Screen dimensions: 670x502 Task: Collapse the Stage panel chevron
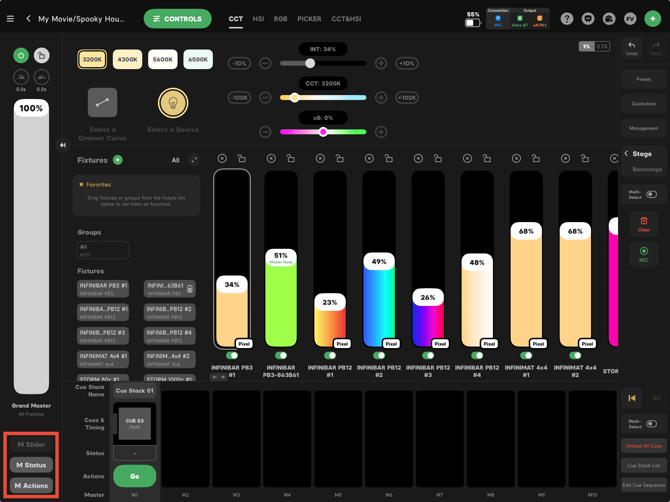(x=626, y=153)
